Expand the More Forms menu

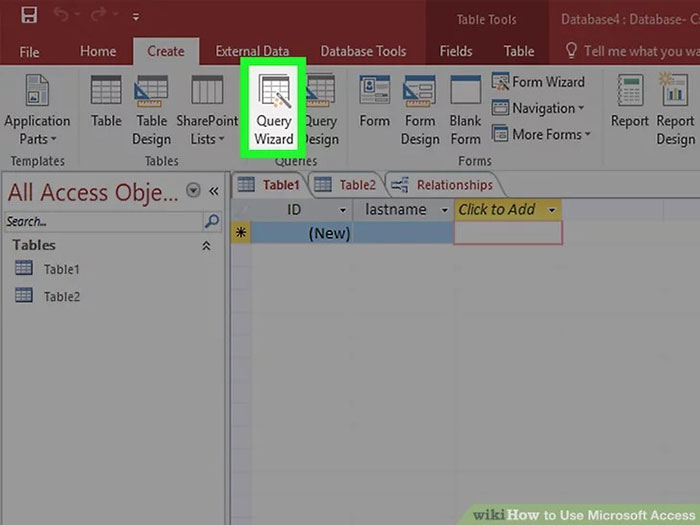point(551,134)
